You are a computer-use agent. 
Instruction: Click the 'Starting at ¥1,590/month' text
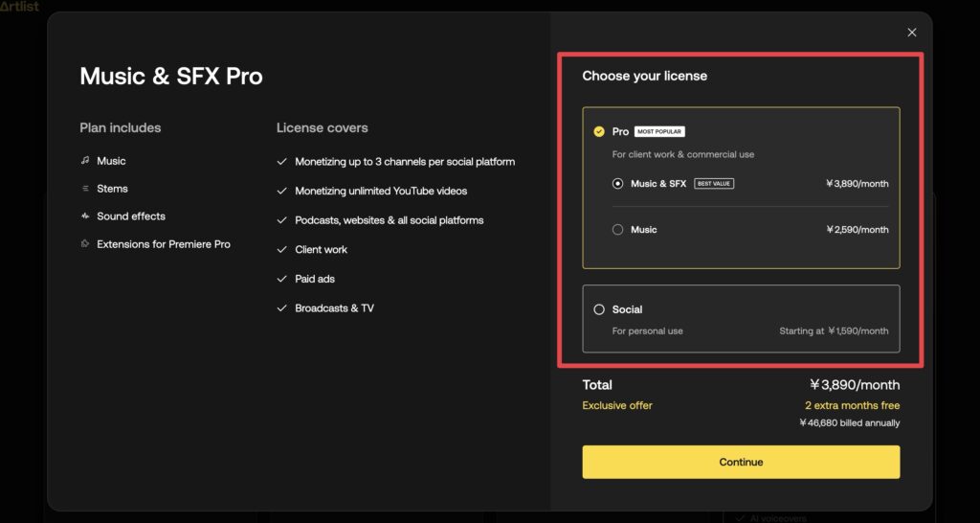pyautogui.click(x=834, y=330)
